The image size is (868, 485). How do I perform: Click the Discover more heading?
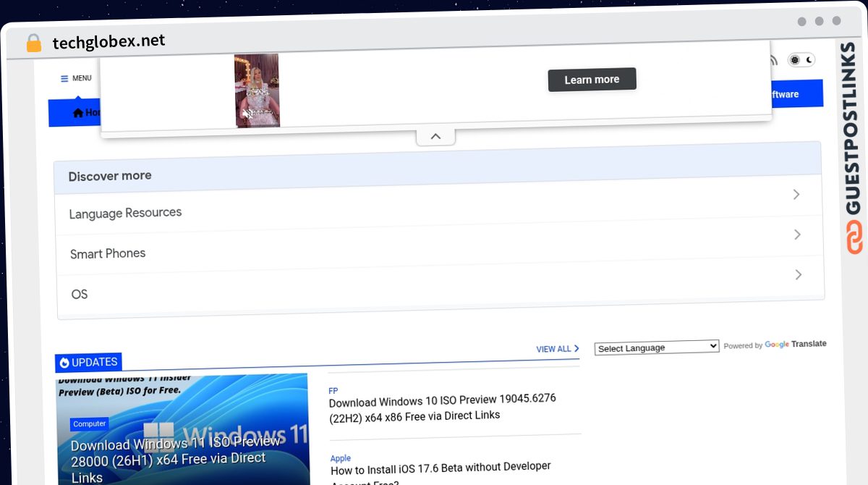pyautogui.click(x=110, y=176)
